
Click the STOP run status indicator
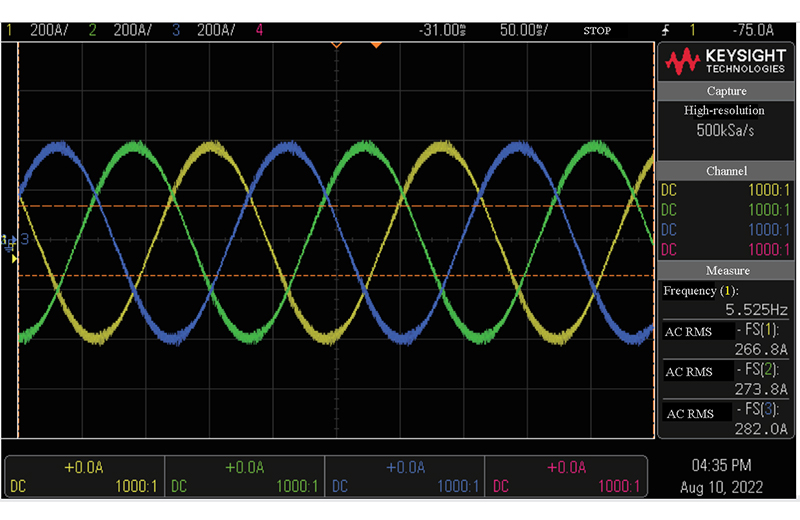(x=597, y=31)
